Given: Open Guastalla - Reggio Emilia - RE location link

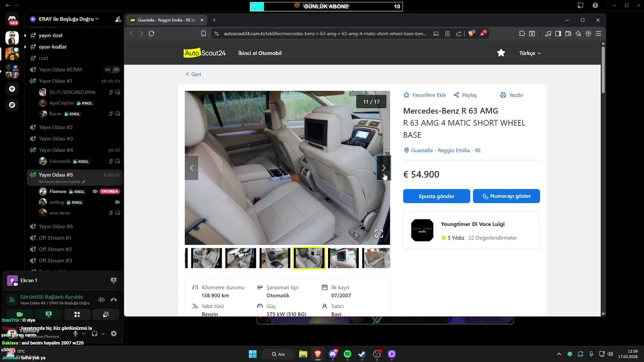Looking at the screenshot, I should (442, 150).
